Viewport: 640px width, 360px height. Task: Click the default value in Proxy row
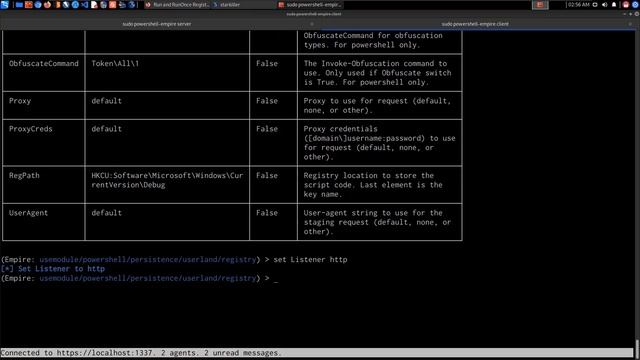coord(107,101)
